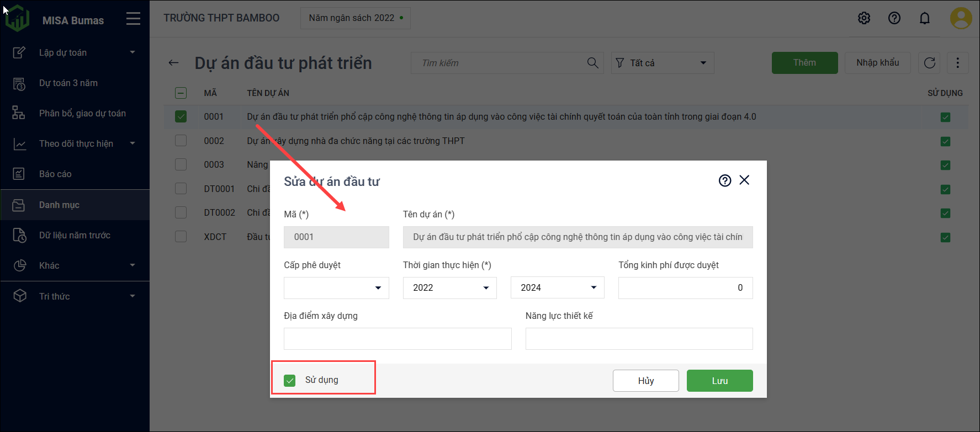Click the refresh list icon
Viewport: 980px width, 432px height.
930,63
